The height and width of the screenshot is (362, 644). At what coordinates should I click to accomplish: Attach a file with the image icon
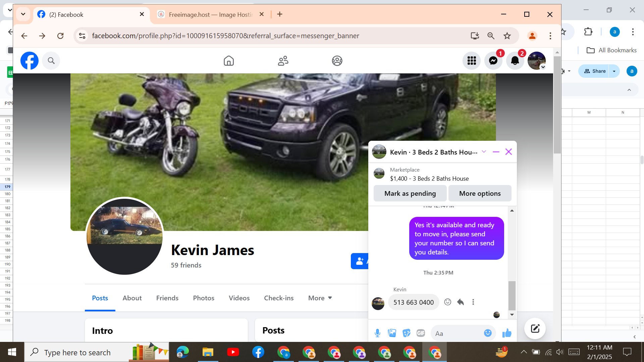[x=392, y=333]
